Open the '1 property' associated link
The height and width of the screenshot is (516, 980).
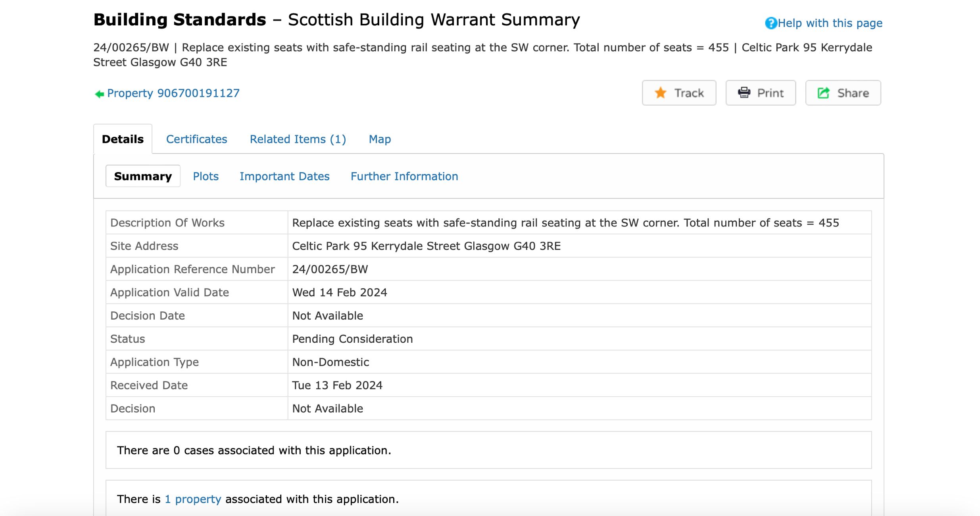(193, 499)
